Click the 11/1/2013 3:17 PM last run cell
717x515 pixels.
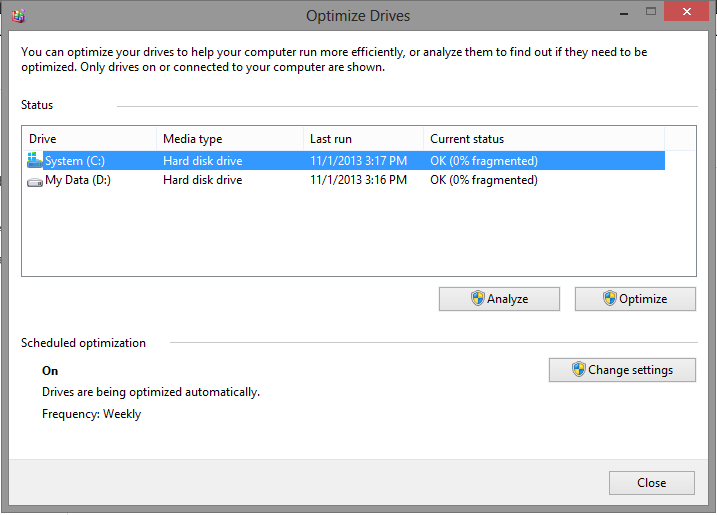[x=358, y=161]
